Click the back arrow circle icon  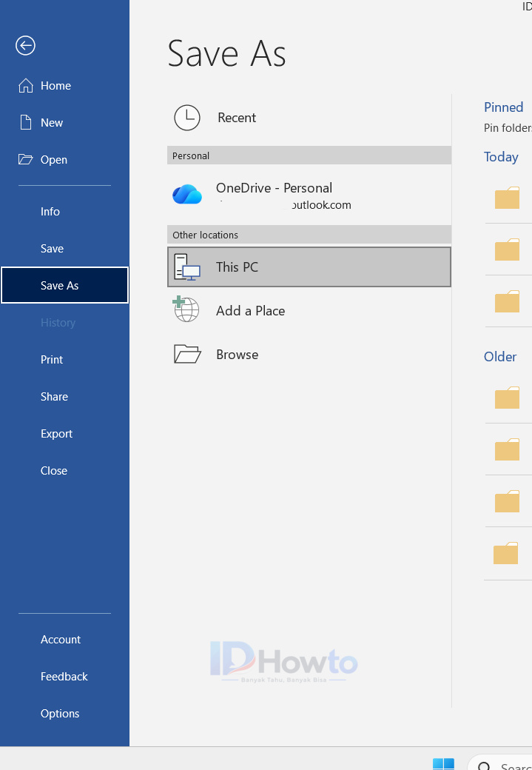(25, 46)
